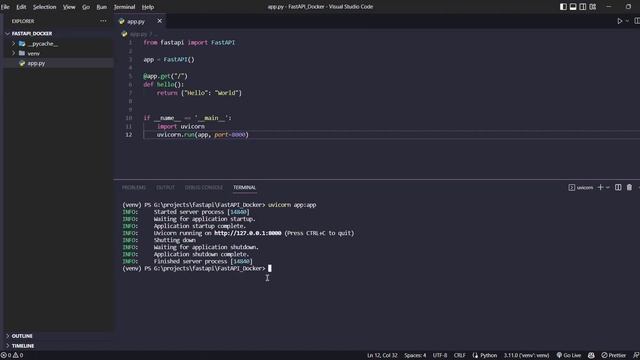
Task: Change line endings via CRLF
Action: pyautogui.click(x=459, y=356)
